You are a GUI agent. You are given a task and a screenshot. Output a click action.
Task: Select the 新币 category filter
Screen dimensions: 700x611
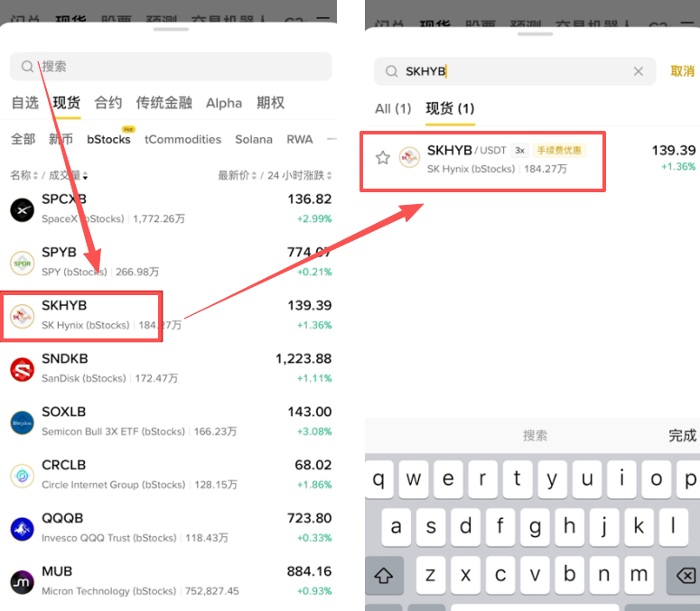pos(61,139)
